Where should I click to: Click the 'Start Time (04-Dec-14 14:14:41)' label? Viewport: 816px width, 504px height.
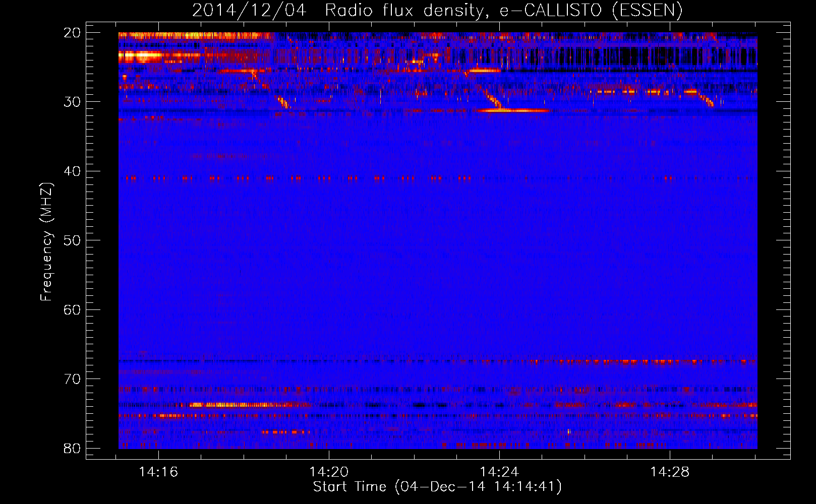pos(437,487)
